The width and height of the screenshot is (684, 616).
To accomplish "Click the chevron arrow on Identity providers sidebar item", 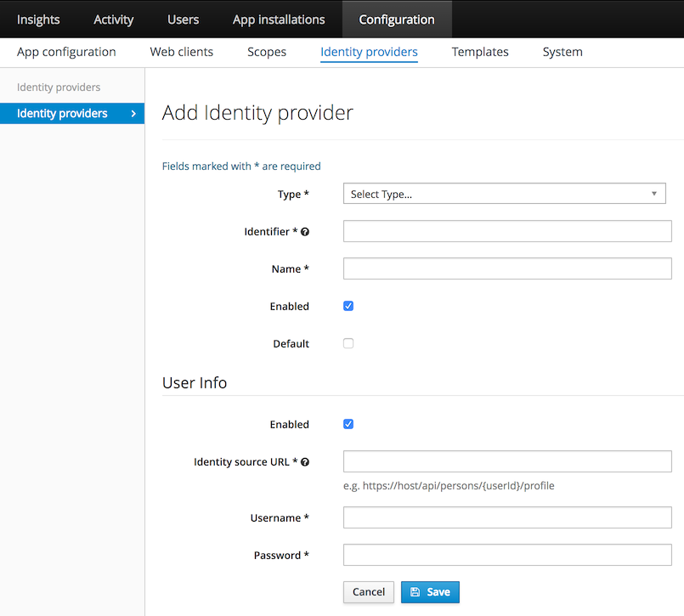I will (x=133, y=113).
